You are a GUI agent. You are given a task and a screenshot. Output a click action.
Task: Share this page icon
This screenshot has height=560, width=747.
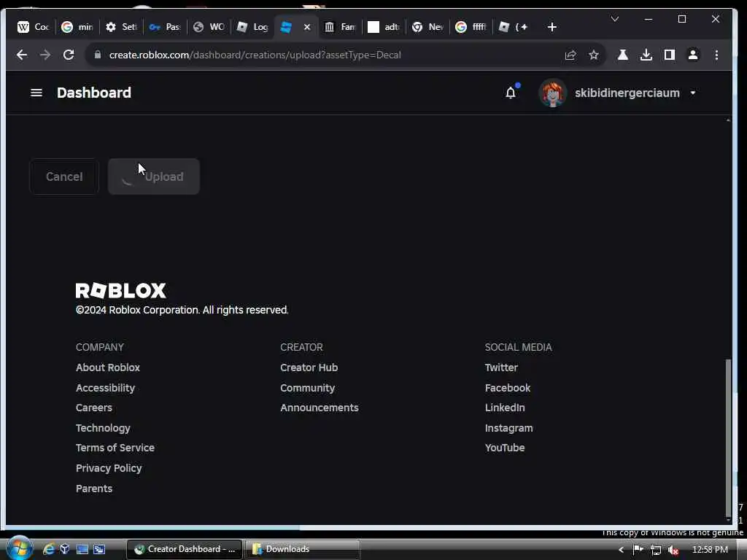[570, 55]
